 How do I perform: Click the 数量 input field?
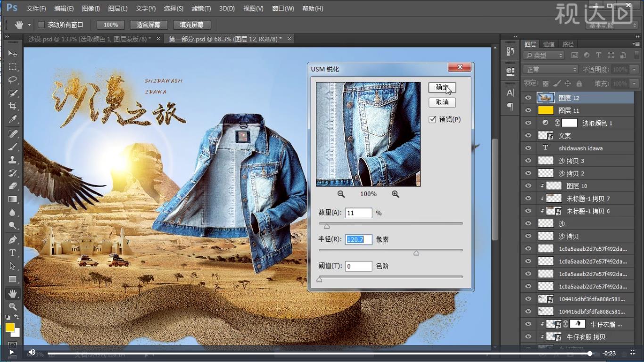point(358,213)
